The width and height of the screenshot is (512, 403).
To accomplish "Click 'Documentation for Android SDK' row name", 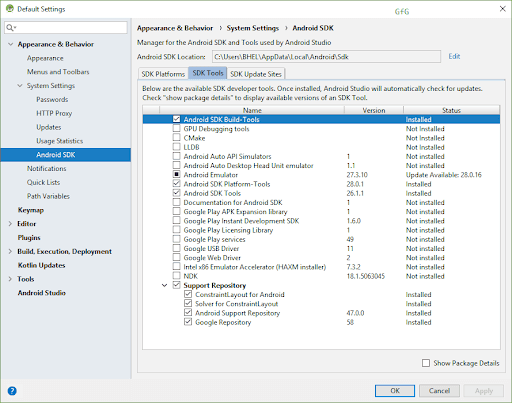I will click(233, 202).
